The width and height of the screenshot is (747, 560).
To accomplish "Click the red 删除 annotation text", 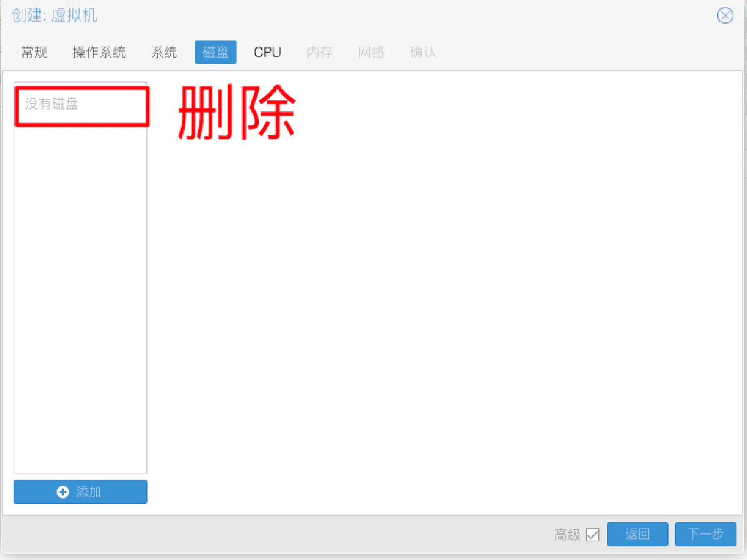I will (237, 112).
